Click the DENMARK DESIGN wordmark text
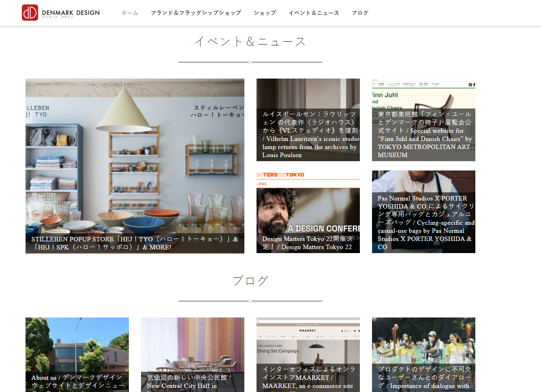 tap(71, 13)
